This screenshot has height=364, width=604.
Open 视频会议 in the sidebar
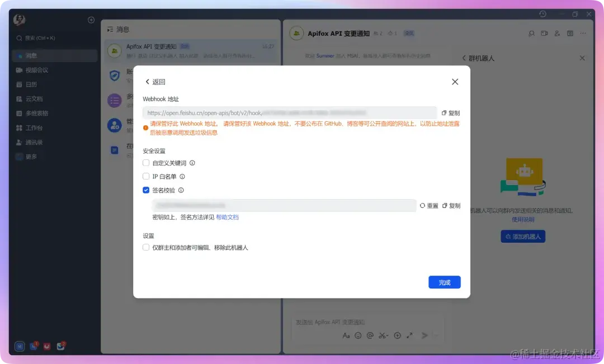pyautogui.click(x=55, y=70)
